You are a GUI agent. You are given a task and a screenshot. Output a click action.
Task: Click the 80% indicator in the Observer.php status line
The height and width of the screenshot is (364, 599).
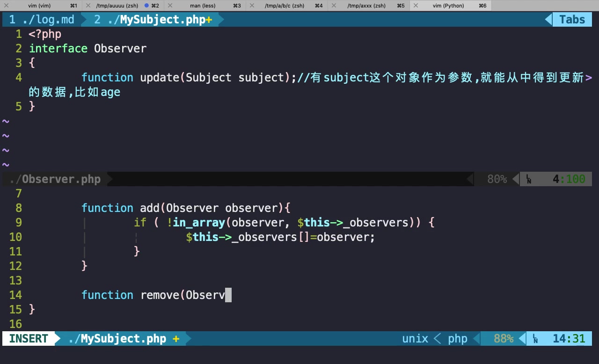tap(497, 179)
